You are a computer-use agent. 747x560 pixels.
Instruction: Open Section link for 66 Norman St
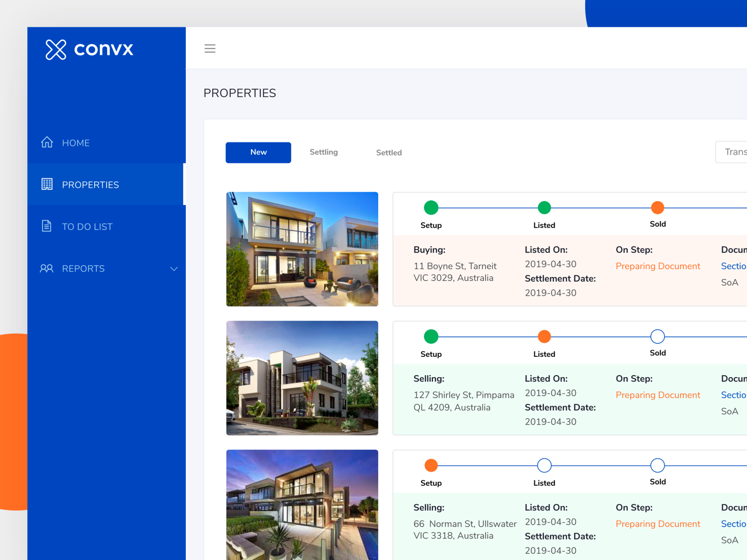734,524
